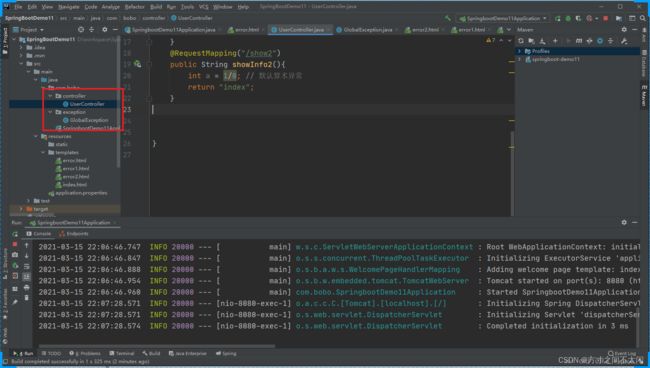The height and width of the screenshot is (368, 650).
Task: Select index.html in templates folder
Action: pyautogui.click(x=71, y=185)
